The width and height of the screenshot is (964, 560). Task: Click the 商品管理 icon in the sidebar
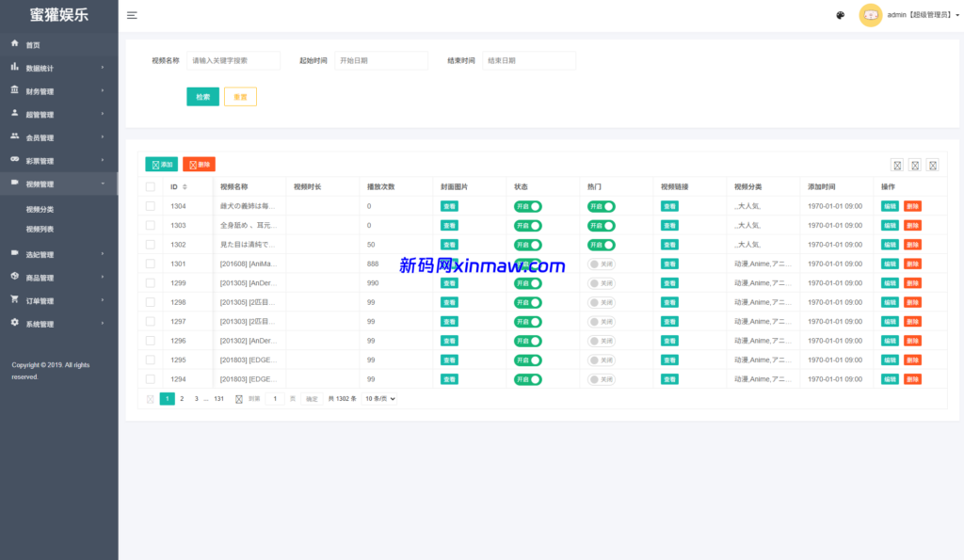[x=13, y=277]
